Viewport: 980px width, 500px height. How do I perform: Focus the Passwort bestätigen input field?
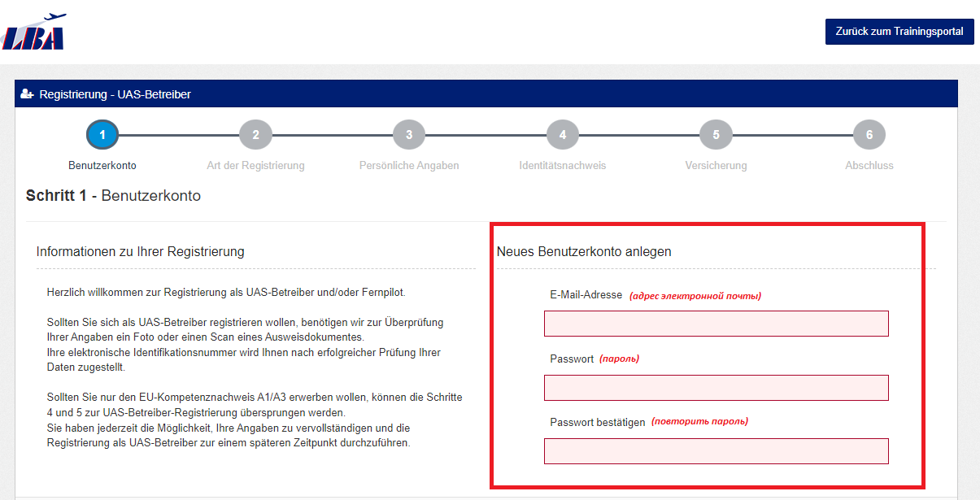716,451
